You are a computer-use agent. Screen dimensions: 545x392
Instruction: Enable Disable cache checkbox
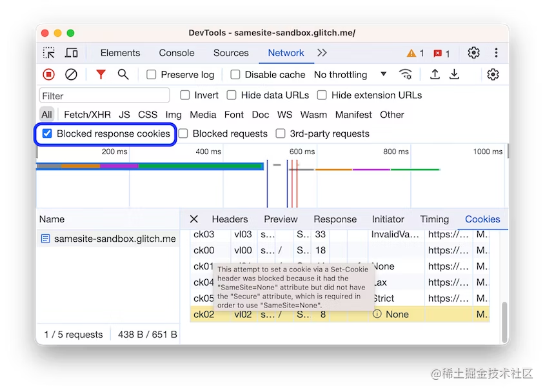coord(235,75)
